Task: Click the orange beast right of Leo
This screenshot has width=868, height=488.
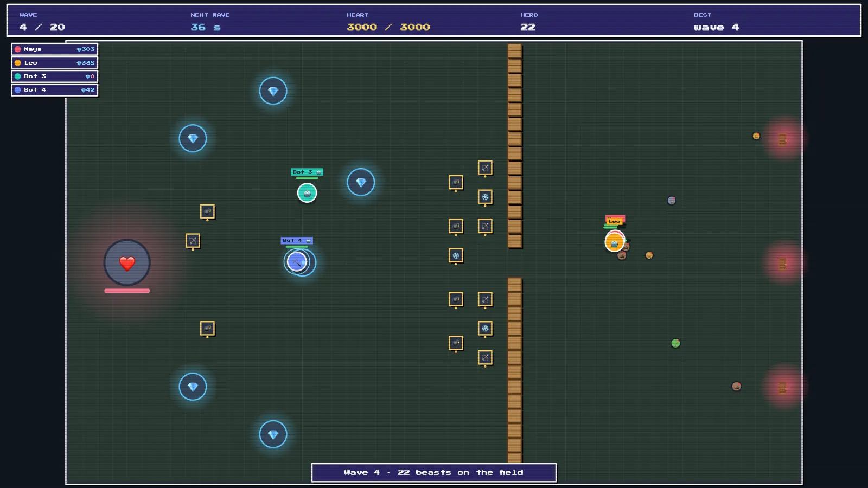Action: [649, 255]
